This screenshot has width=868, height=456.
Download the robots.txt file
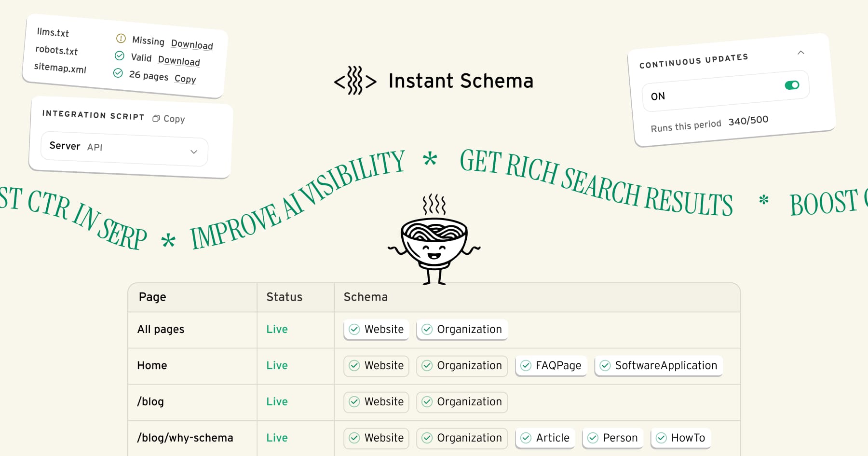[x=179, y=60]
